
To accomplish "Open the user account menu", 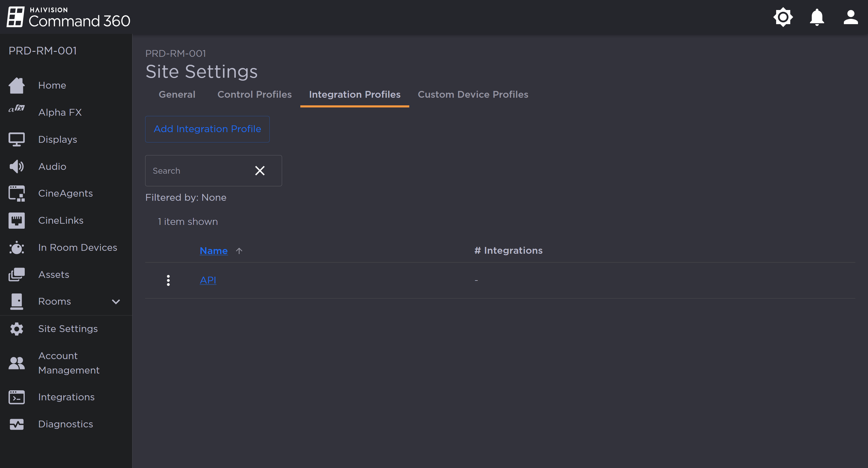I will (850, 17).
